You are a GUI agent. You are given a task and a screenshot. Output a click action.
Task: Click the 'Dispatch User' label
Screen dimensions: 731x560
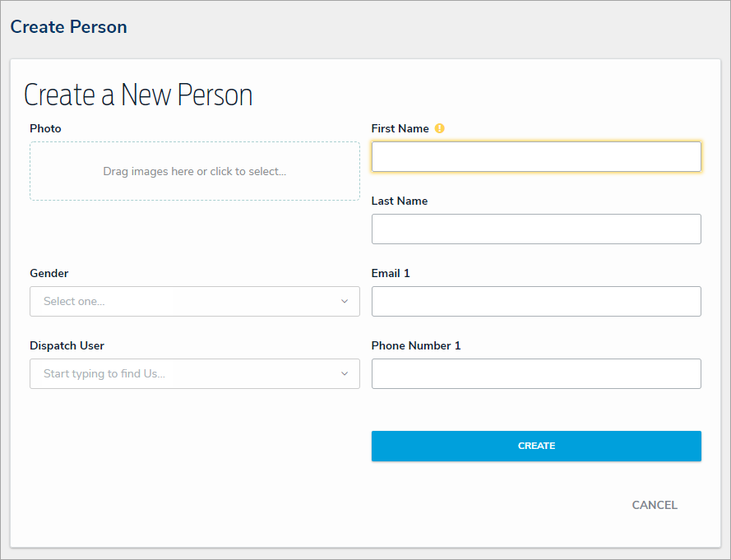click(67, 345)
